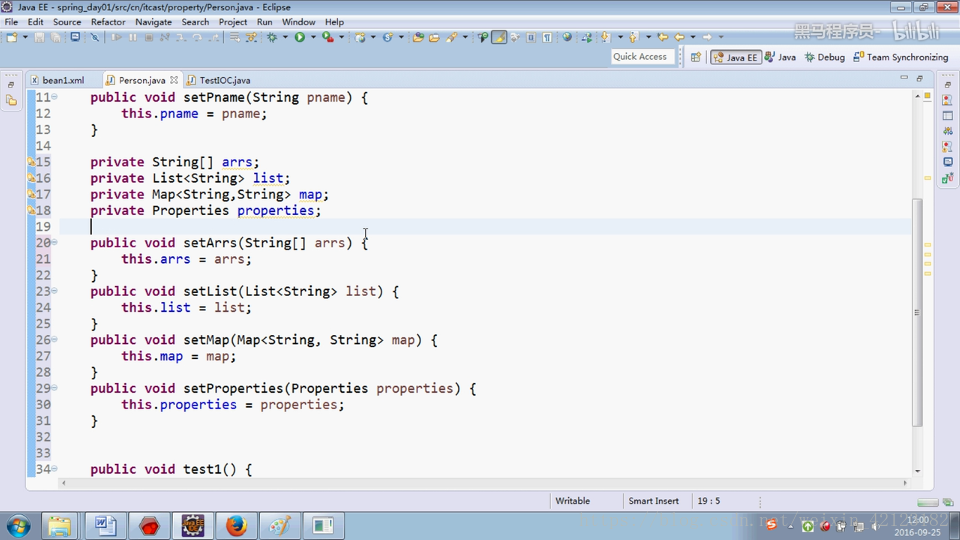Click the warning marker on line 18

(x=31, y=211)
